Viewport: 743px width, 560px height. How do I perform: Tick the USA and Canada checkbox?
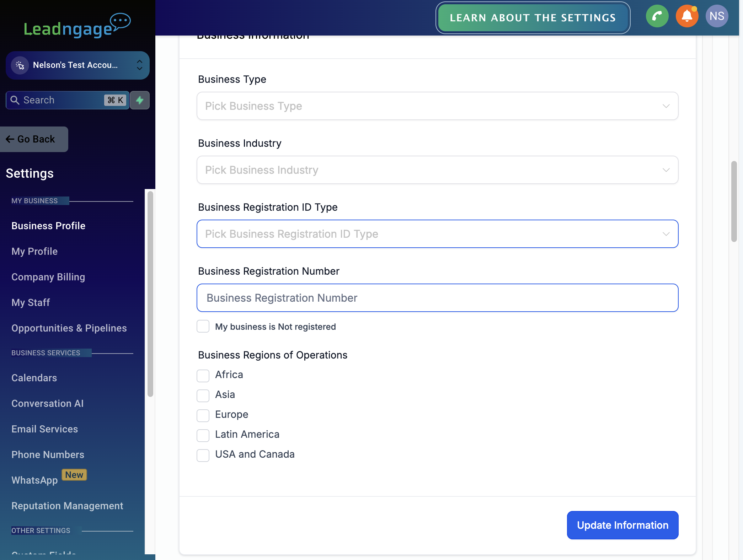pyautogui.click(x=203, y=455)
